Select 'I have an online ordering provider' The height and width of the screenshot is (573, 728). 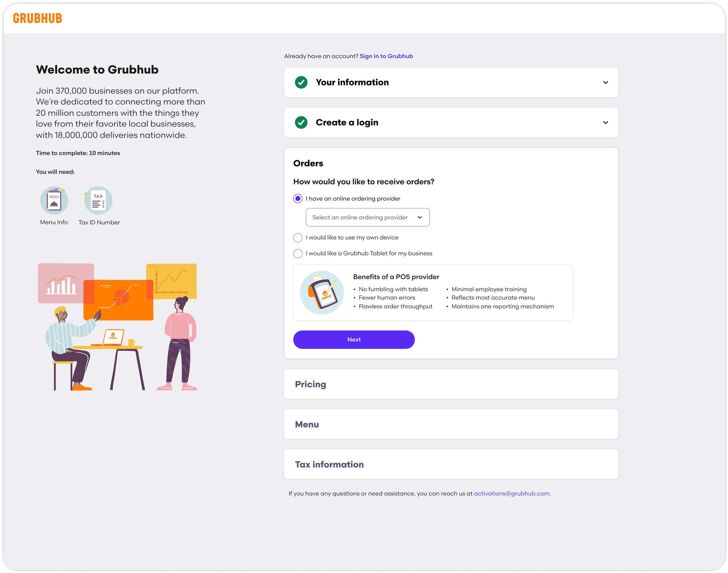(298, 199)
